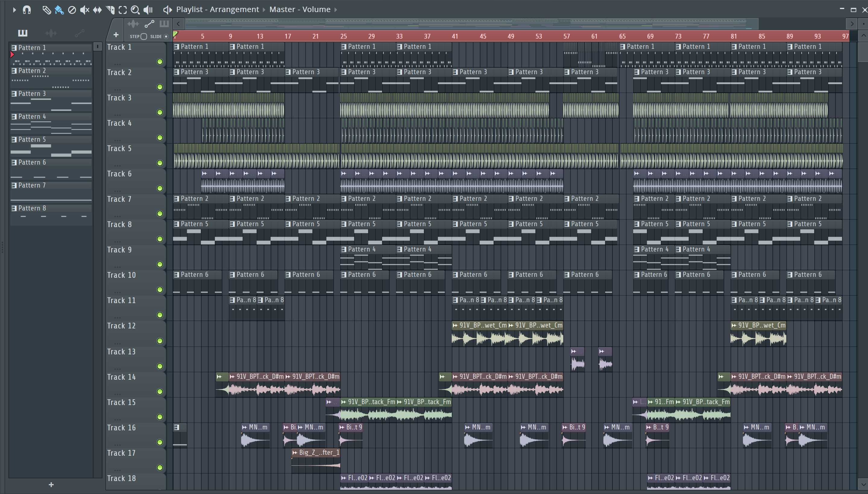Select Pattern 3 in the picker
This screenshot has height=494, width=868.
pyautogui.click(x=51, y=100)
